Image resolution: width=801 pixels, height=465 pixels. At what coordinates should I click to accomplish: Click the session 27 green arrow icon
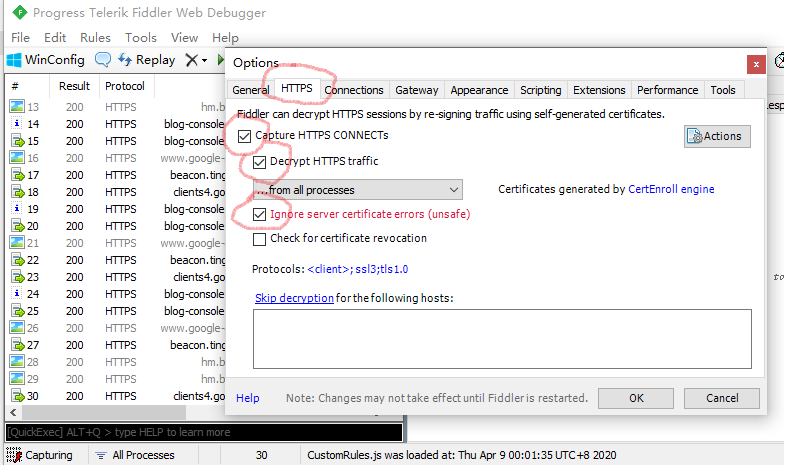(18, 344)
